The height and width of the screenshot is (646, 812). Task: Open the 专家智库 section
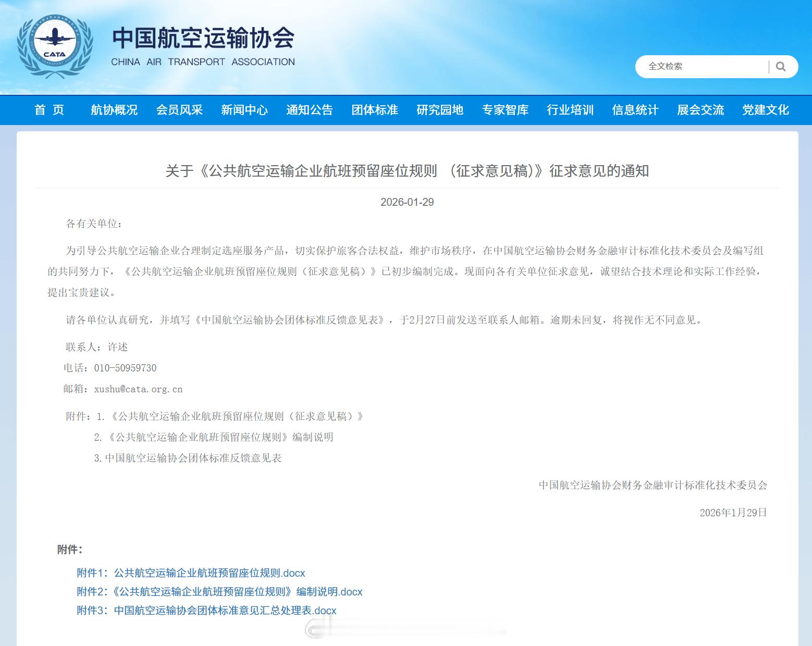coord(505,110)
